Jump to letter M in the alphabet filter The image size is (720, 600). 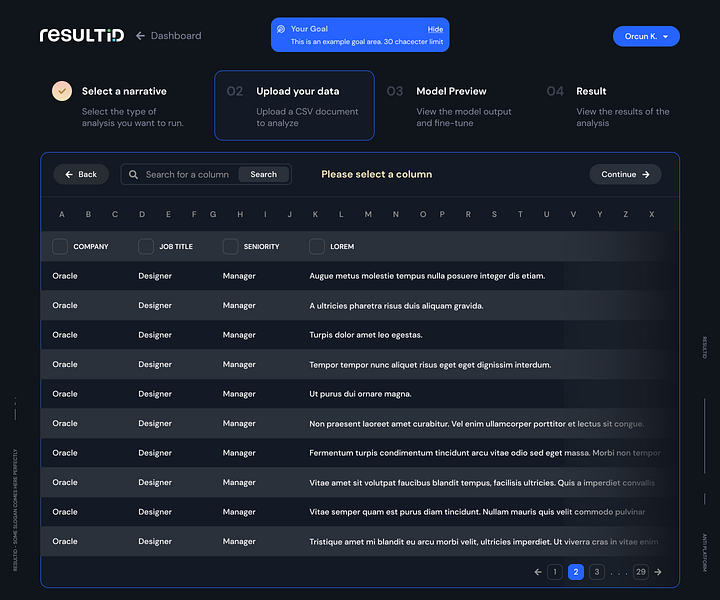coord(368,214)
